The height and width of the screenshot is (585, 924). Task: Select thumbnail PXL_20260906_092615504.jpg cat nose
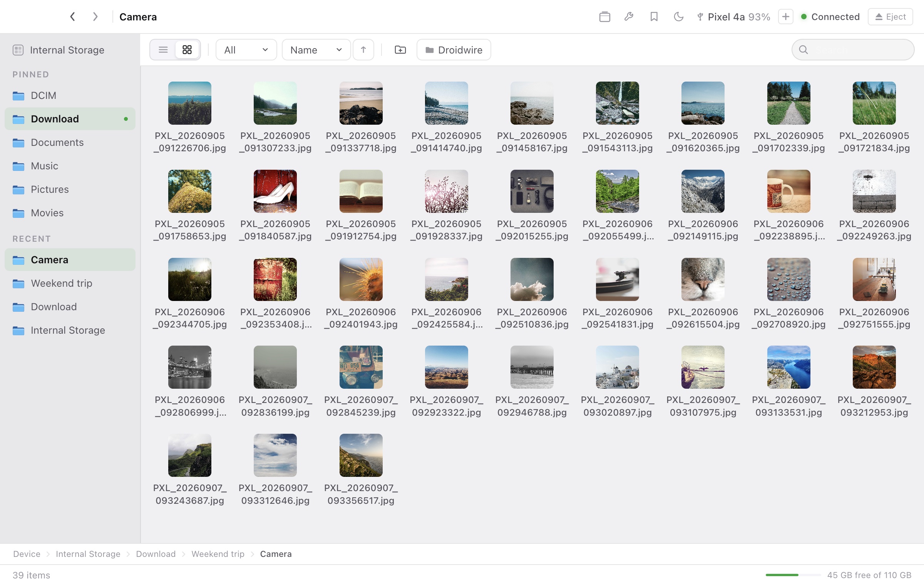click(703, 279)
